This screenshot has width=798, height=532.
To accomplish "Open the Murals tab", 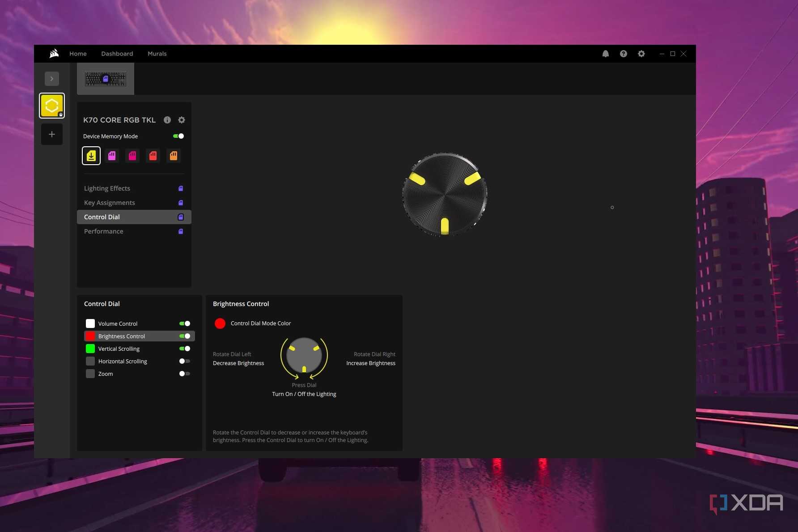I will click(x=157, y=54).
